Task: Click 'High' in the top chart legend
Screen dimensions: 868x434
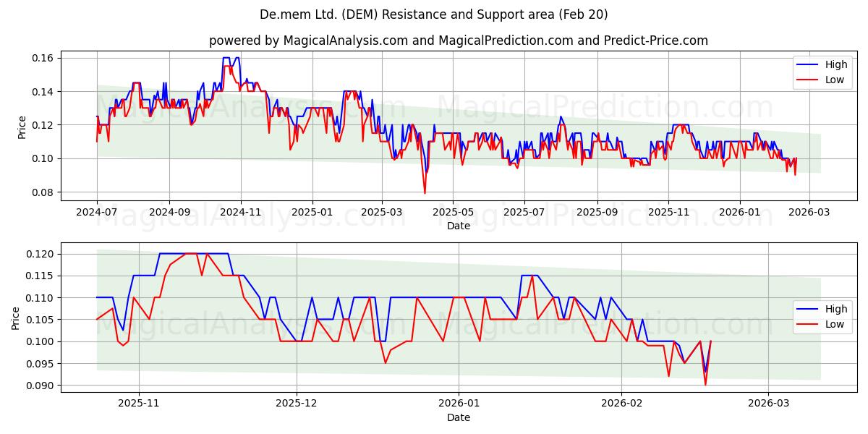Action: 836,64
